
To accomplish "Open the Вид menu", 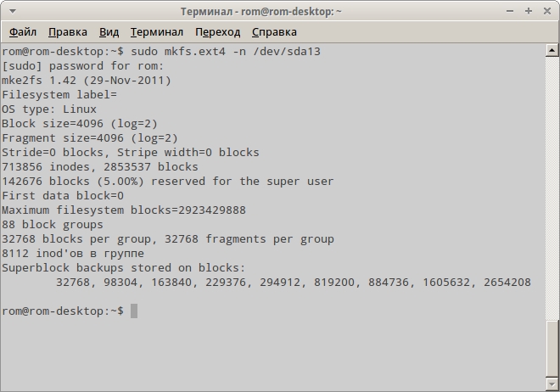I will (x=109, y=32).
